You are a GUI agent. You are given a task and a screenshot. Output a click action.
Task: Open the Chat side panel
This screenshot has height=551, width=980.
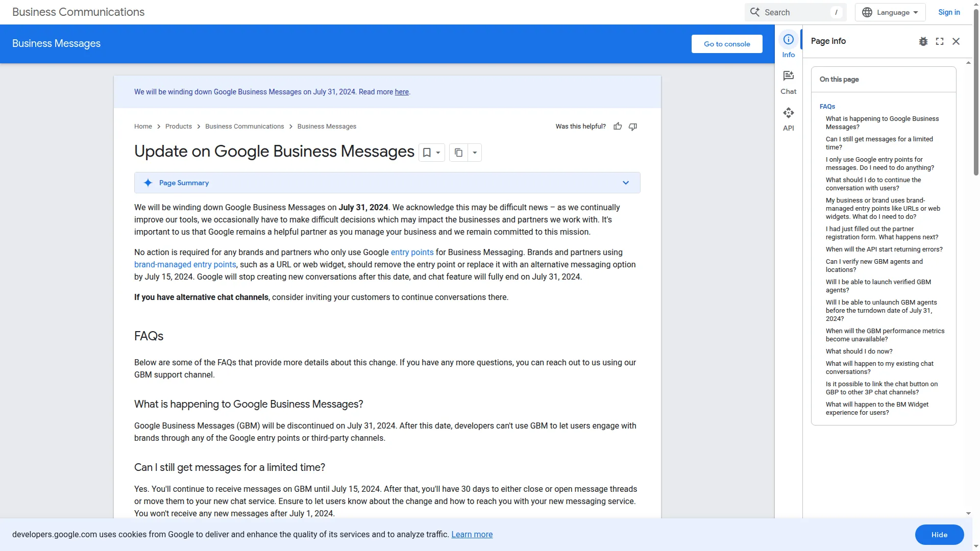(789, 83)
